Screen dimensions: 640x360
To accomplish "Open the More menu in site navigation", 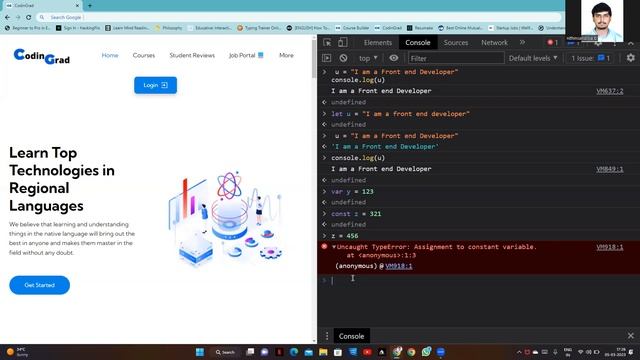I will pos(286,55).
